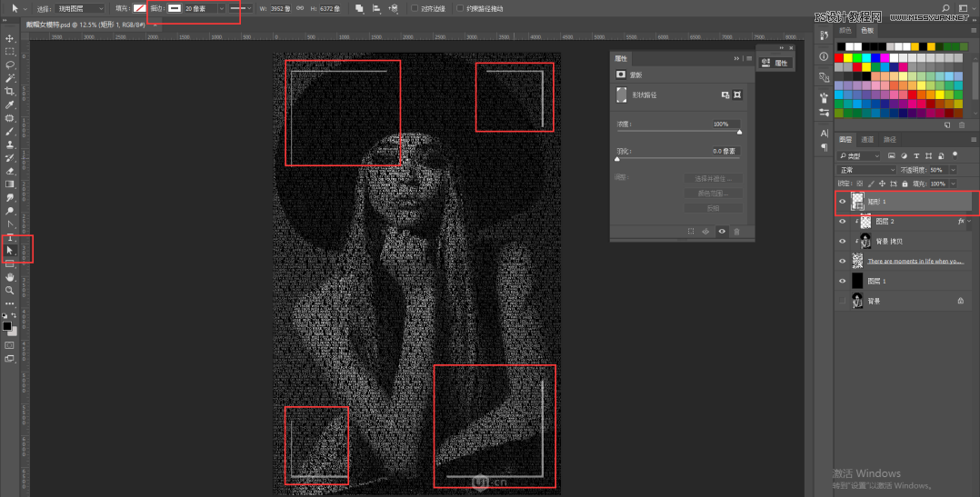This screenshot has width=980, height=497.
Task: Select the Dodge tool
Action: [x=9, y=211]
